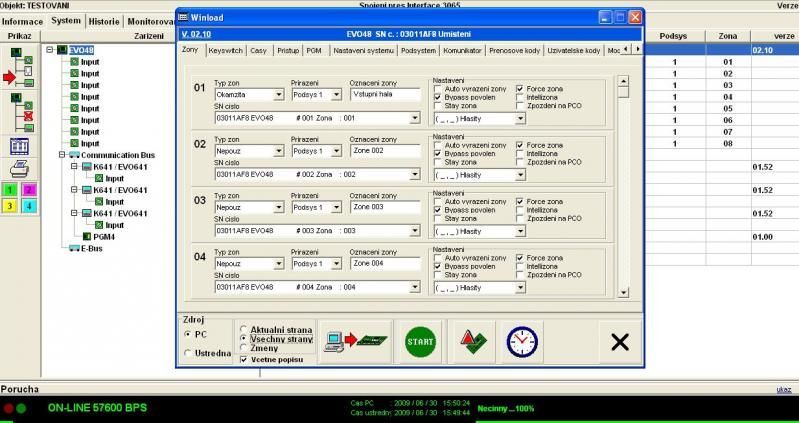The height and width of the screenshot is (423, 799).
Task: Click the red triangle green checkmark icon
Action: click(471, 342)
